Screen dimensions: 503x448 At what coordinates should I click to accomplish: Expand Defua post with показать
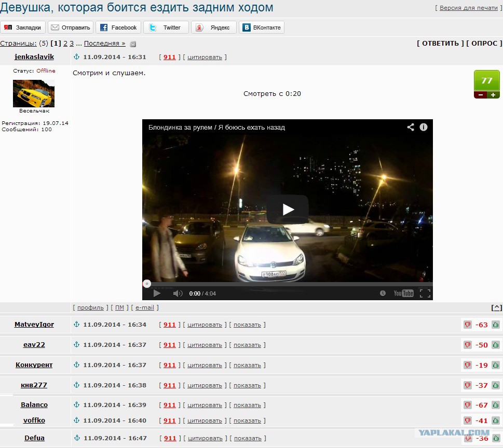[248, 438]
